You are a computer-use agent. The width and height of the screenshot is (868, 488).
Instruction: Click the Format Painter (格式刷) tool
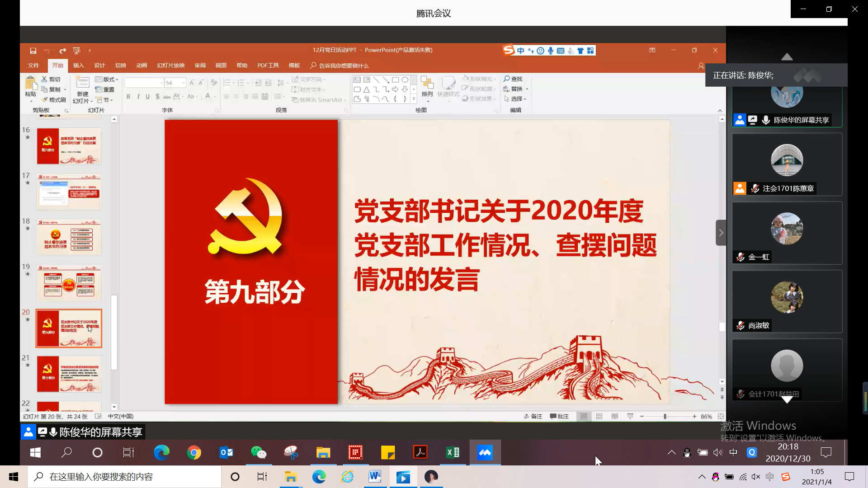pos(54,100)
